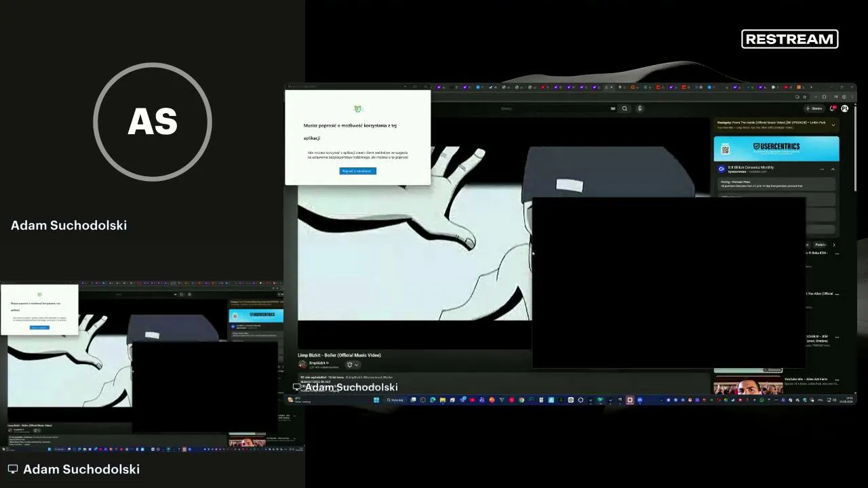868x488 pixels.
Task: Open the YouTube Mix Alien Ant Farm thumbnail
Action: [748, 386]
